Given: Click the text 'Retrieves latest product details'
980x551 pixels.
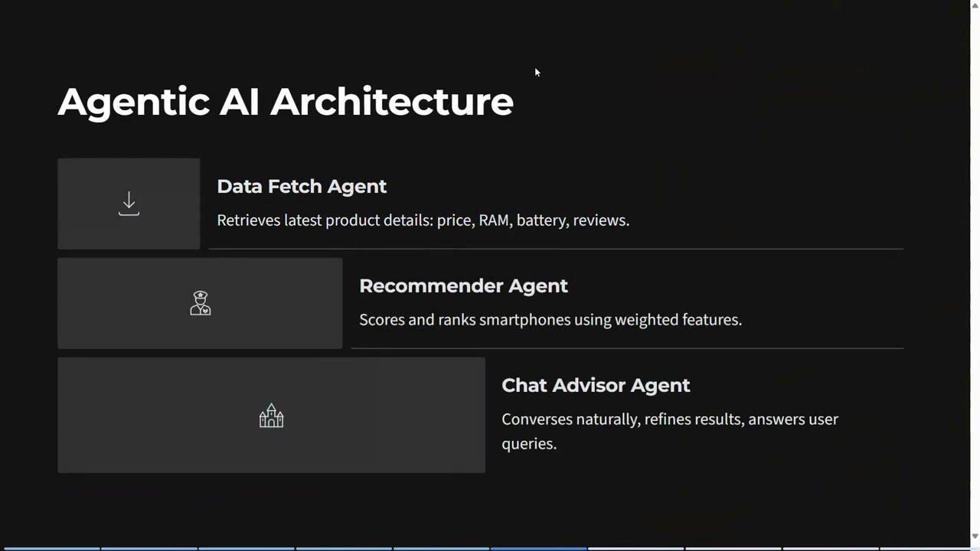Looking at the screenshot, I should click(325, 220).
